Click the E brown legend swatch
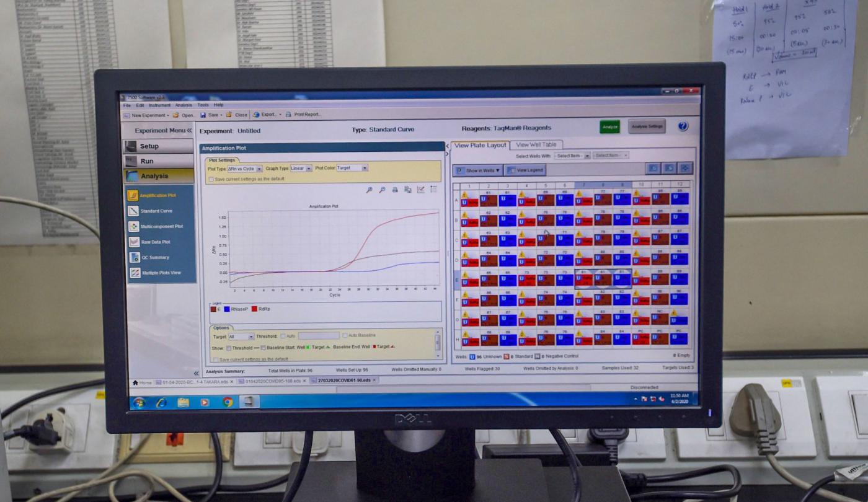The image size is (868, 502). pyautogui.click(x=213, y=309)
